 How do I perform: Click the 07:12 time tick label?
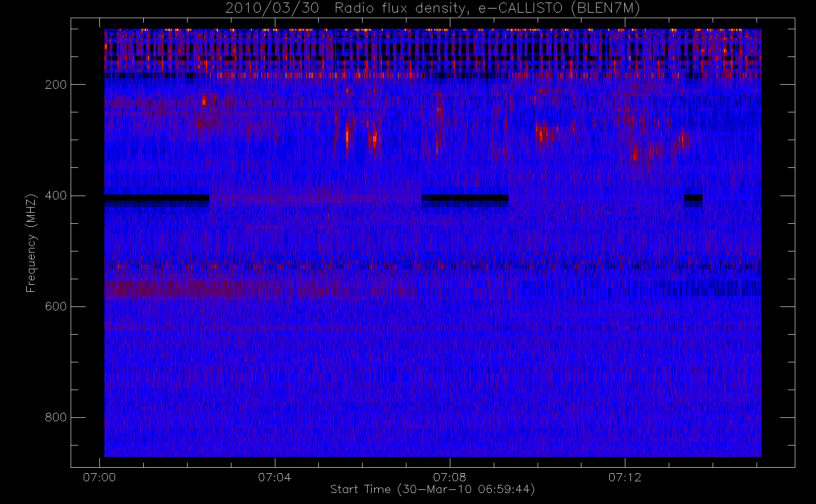(x=625, y=477)
